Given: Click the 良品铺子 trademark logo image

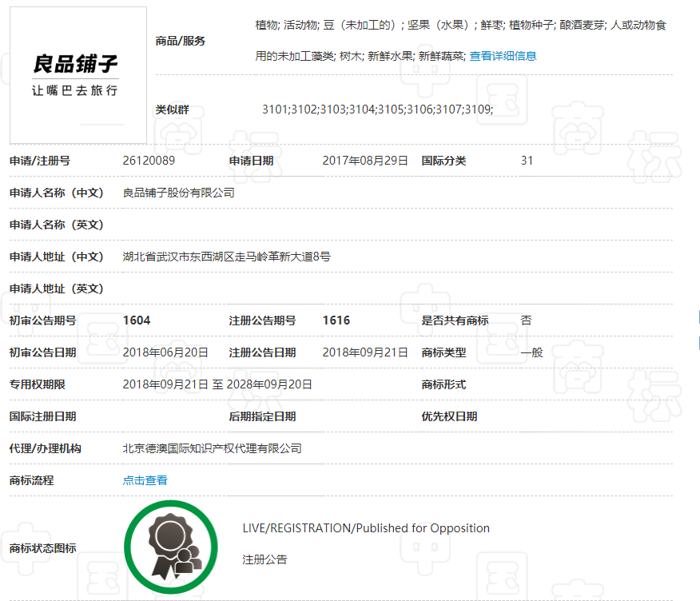Looking at the screenshot, I should (78, 75).
